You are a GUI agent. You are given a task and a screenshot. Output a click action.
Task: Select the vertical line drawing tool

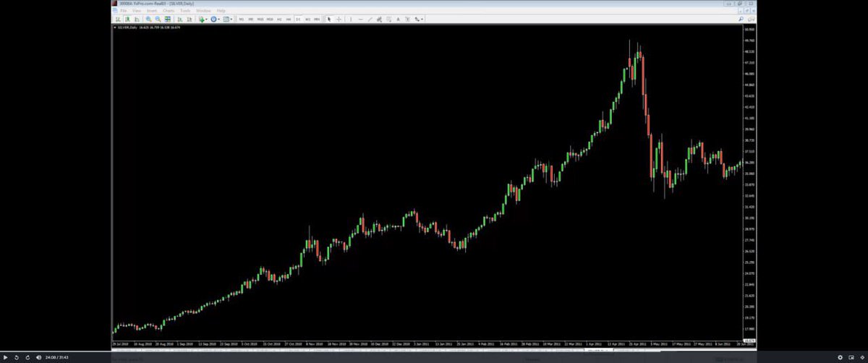(351, 20)
